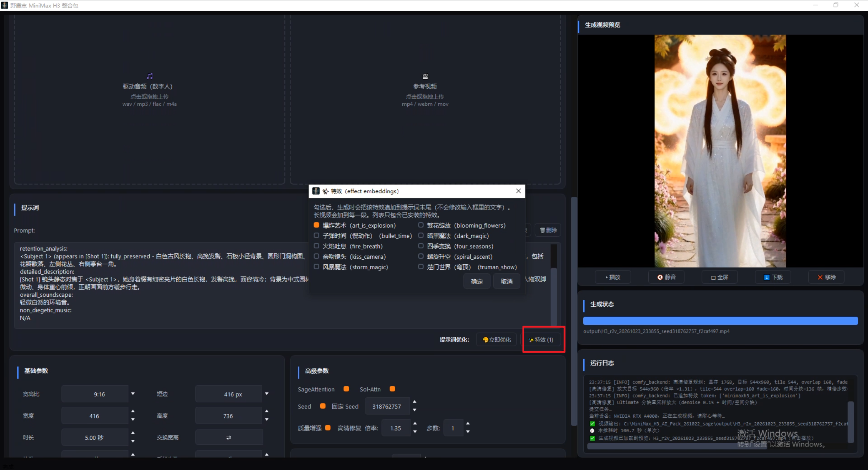Check 风暴魔法 (storm_magic) effect
Image resolution: width=868 pixels, height=470 pixels.
[x=316, y=266]
